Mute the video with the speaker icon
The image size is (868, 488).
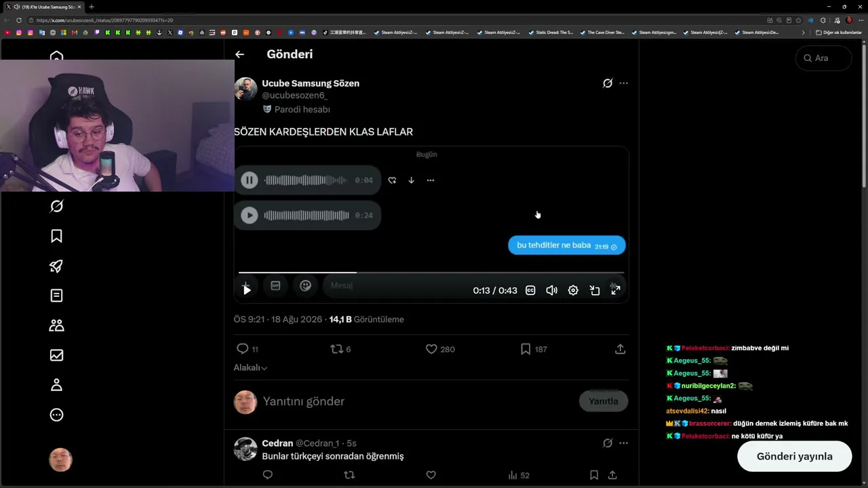552,290
